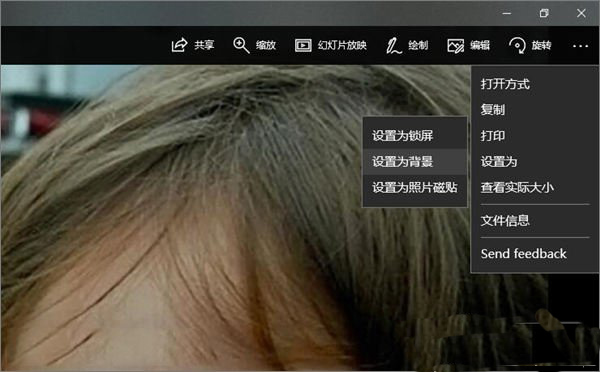Viewport: 600px width, 372px height.
Task: Click the Share (共享) arrow icon
Action: point(179,45)
